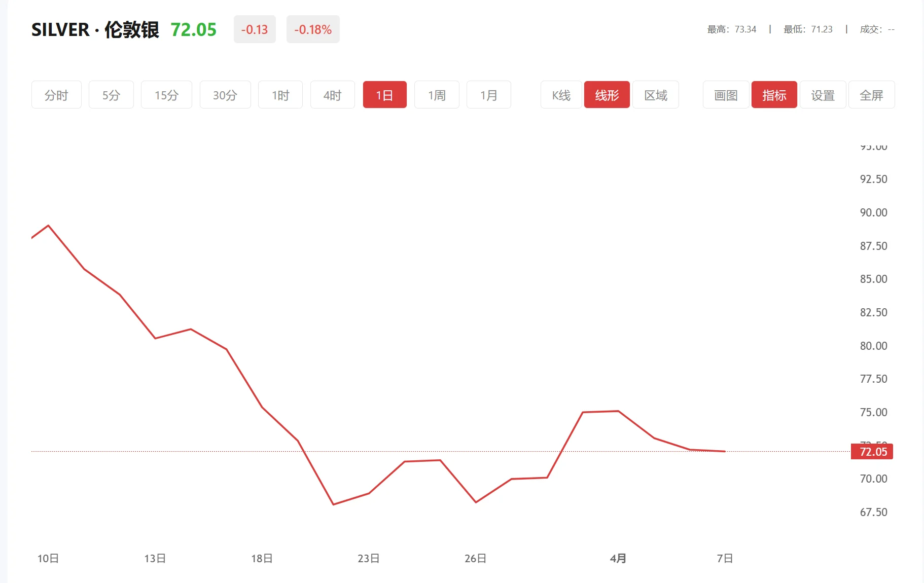The width and height of the screenshot is (924, 583).
Task: Click the -0.18% change badge
Action: [312, 29]
